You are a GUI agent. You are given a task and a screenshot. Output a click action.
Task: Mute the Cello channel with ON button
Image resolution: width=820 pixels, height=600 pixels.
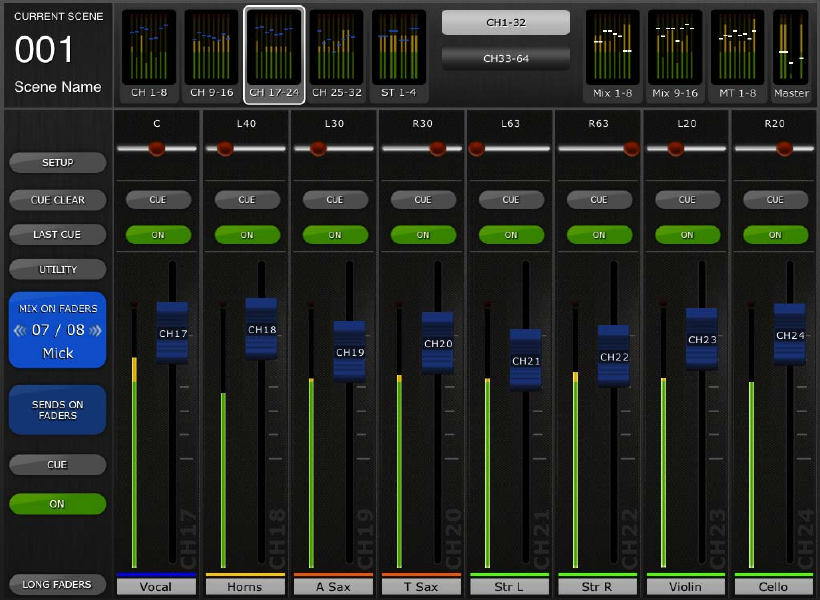pos(775,235)
